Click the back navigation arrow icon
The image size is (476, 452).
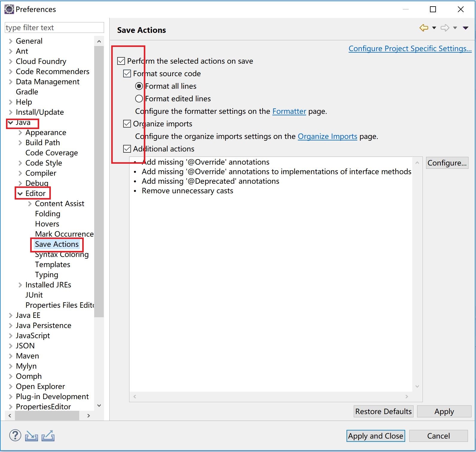pos(424,28)
